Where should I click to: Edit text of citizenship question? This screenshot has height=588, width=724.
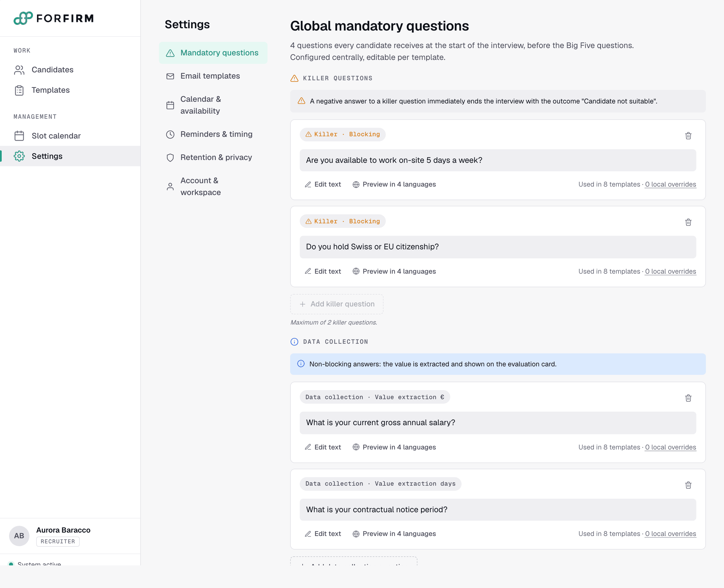coord(323,271)
